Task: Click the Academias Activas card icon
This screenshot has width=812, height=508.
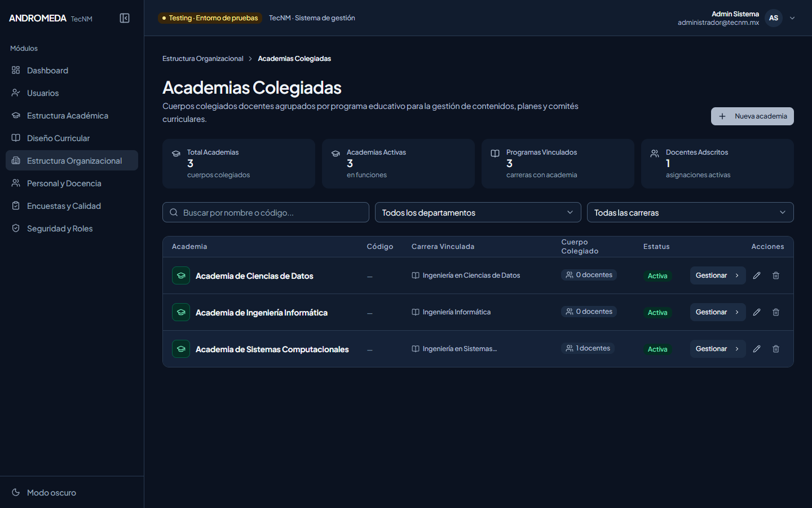Action: point(336,154)
